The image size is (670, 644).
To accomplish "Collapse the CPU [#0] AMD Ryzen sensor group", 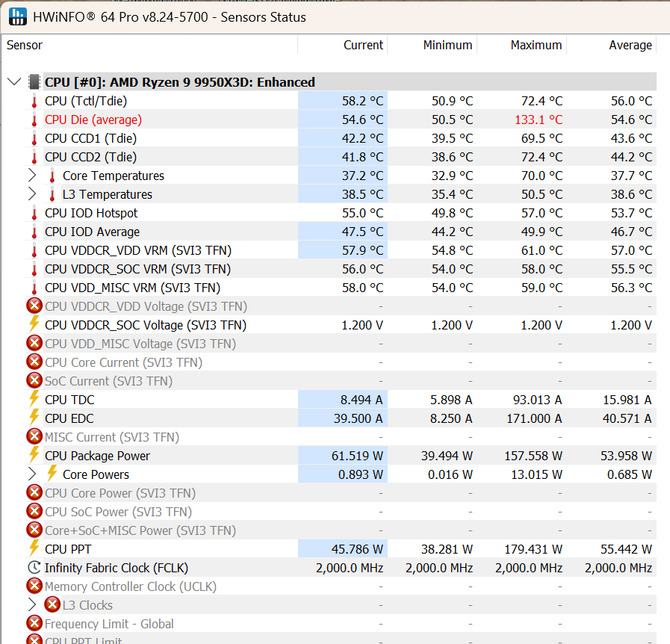I will [13, 82].
